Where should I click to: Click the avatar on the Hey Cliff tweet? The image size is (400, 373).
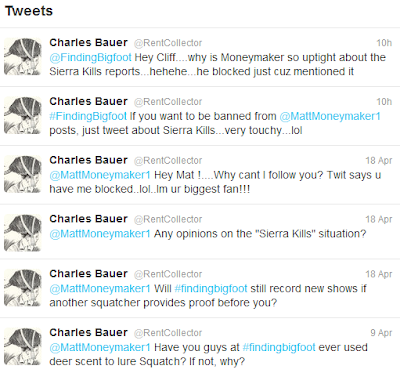pos(23,56)
